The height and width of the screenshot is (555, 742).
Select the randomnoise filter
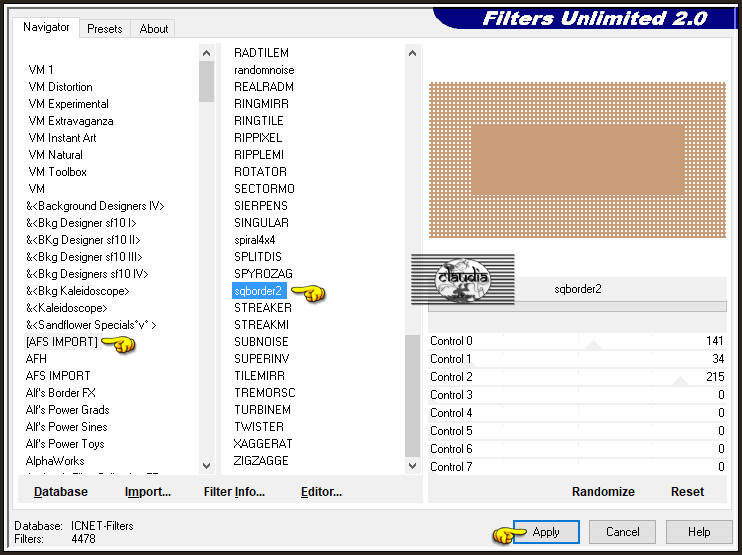(x=264, y=70)
